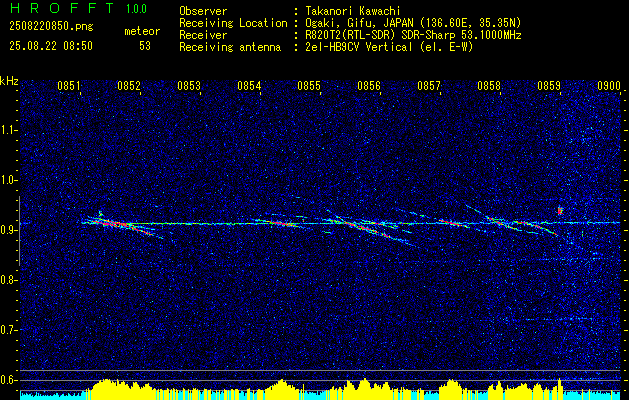Click the 'Observer' field label
629x400 pixels.
pyautogui.click(x=203, y=11)
